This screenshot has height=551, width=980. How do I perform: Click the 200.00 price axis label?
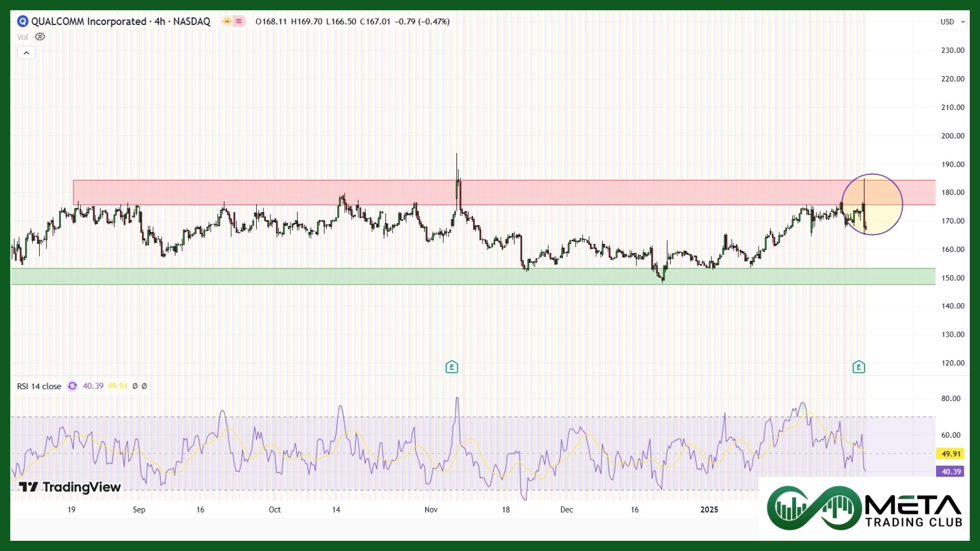pos(953,136)
